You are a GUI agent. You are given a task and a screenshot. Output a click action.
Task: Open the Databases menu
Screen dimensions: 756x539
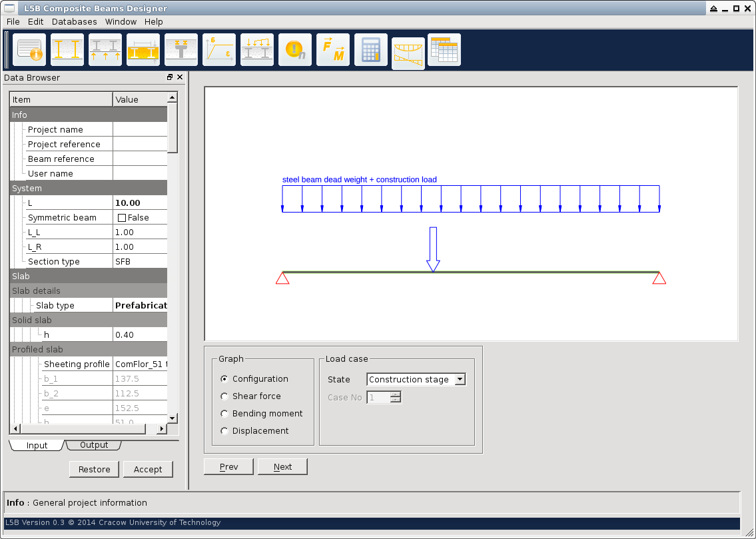click(74, 22)
